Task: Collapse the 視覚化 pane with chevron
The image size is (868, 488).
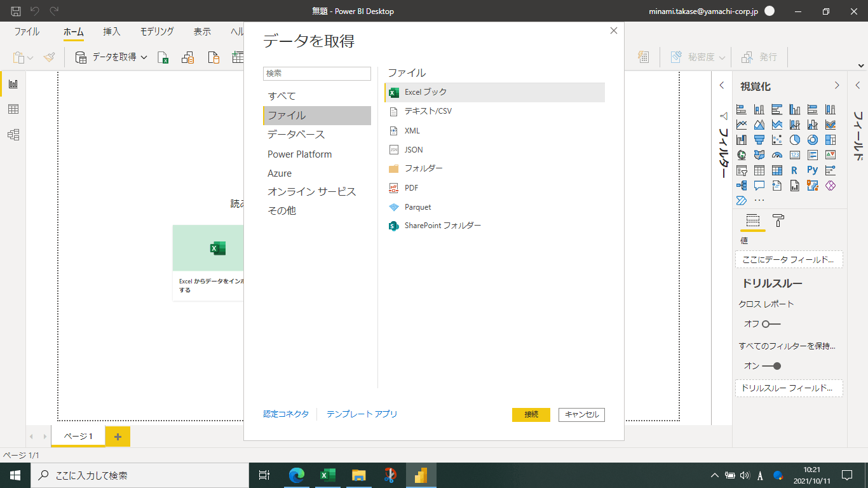Action: pyautogui.click(x=837, y=86)
